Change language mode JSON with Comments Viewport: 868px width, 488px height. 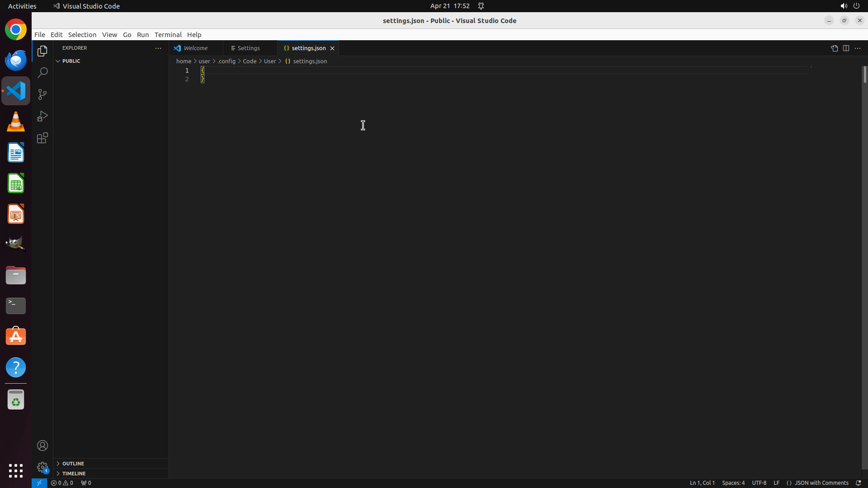click(821, 483)
